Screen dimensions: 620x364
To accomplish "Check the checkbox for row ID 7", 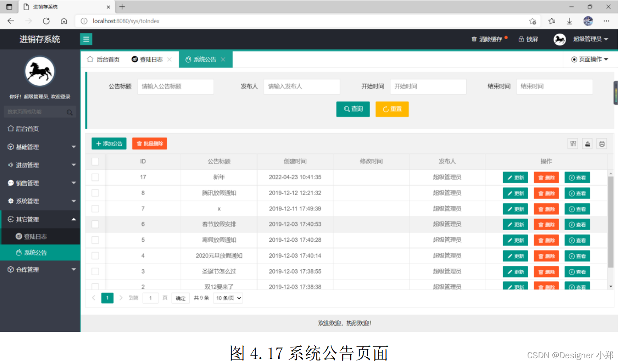I will [95, 208].
